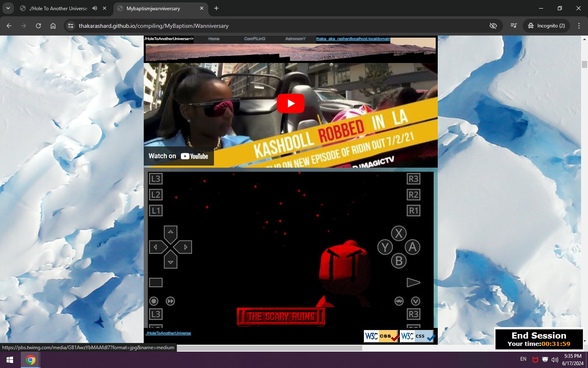View site information icon in address bar

[x=71, y=26]
